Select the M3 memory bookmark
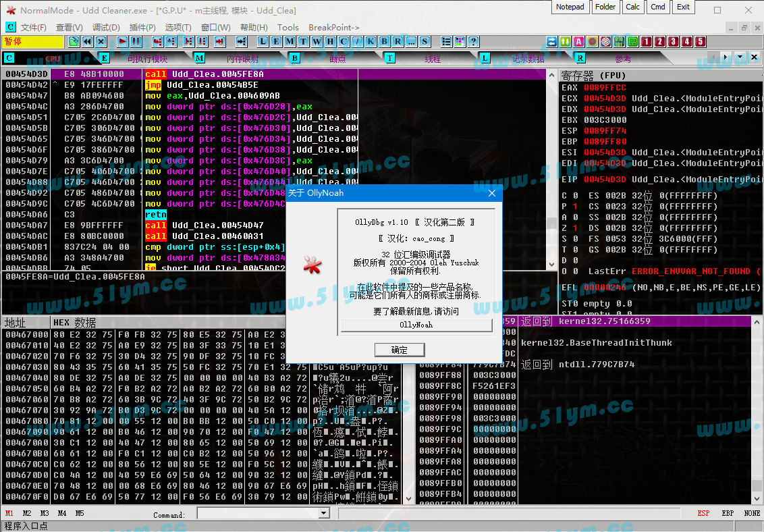Image resolution: width=764 pixels, height=532 pixels. tap(45, 514)
